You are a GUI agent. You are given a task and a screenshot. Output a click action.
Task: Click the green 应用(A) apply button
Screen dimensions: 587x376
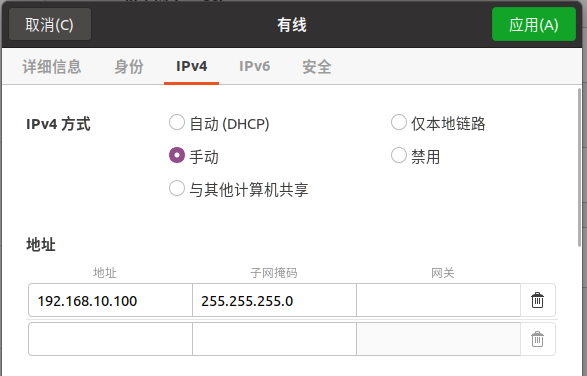point(533,25)
